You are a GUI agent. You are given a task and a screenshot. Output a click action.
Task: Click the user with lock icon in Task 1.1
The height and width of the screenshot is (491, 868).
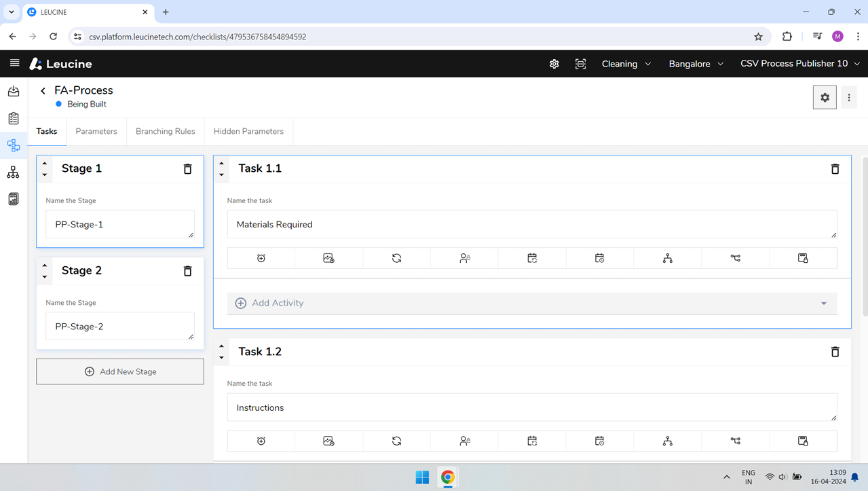pos(464,258)
